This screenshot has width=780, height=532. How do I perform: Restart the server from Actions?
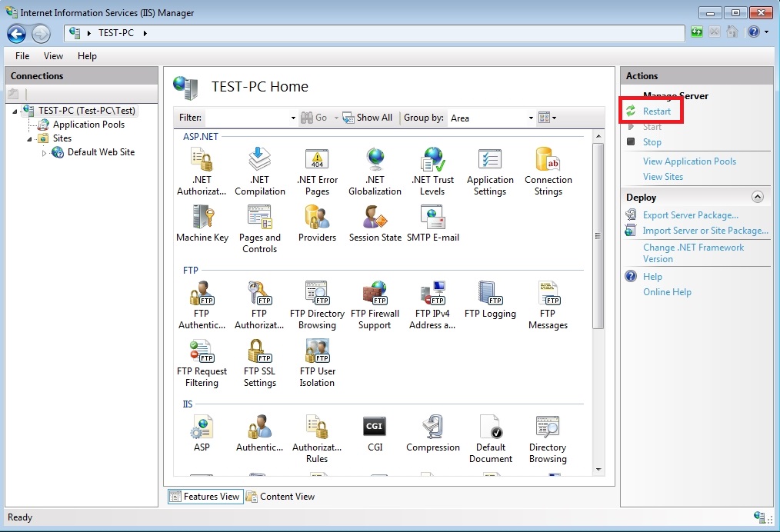coord(656,111)
